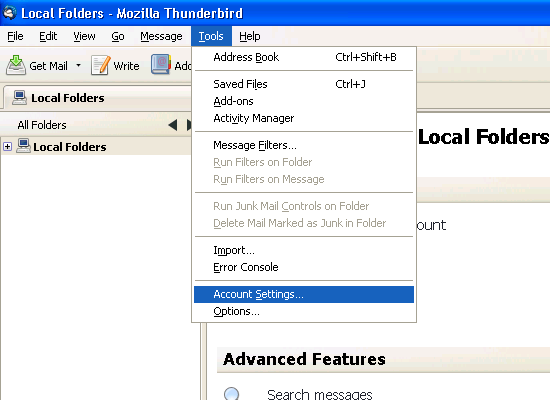This screenshot has width=550, height=400.
Task: Select Saved Files menu entry
Action: click(x=304, y=84)
